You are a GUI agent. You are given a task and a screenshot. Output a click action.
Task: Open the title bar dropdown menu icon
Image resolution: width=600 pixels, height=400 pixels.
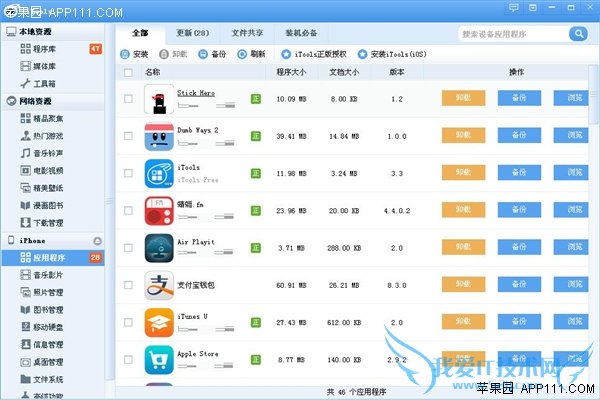pos(533,7)
